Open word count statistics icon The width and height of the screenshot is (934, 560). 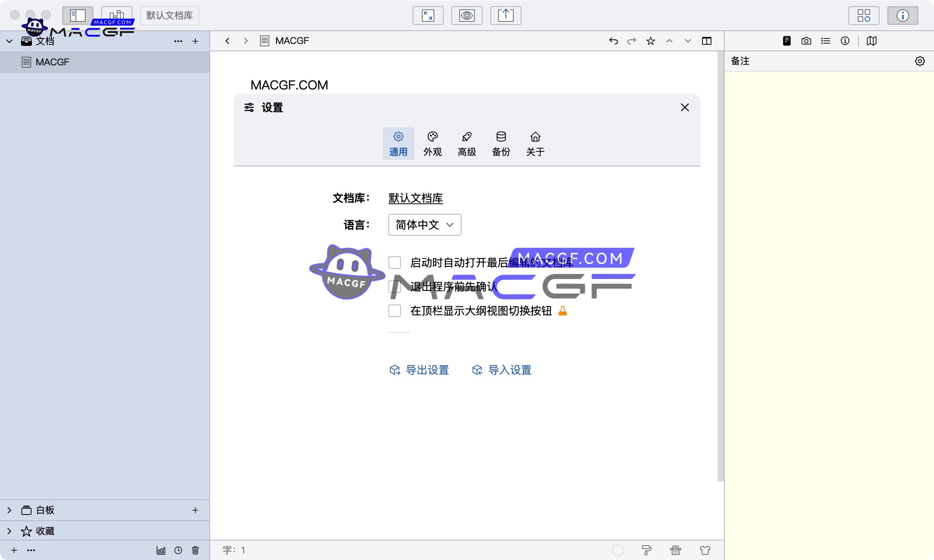(x=161, y=550)
